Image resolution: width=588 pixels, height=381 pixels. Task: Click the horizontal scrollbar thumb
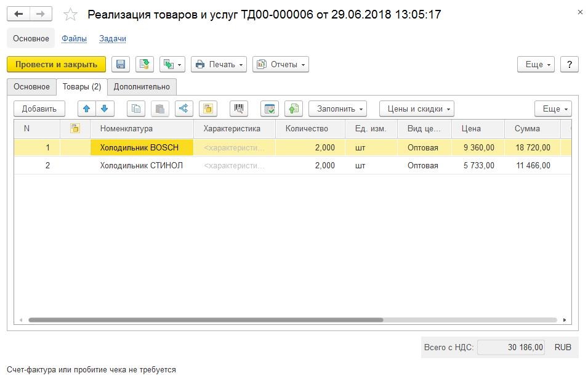(206, 320)
